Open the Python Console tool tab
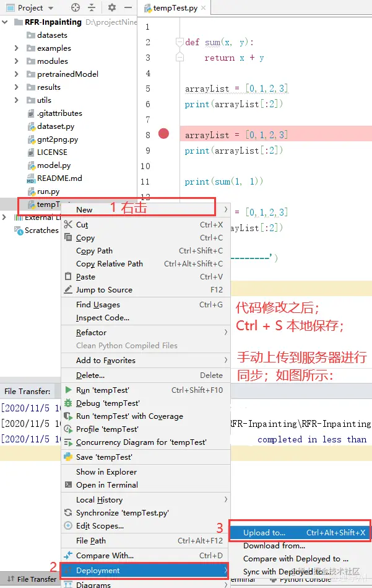This screenshot has height=588, width=372. point(300,580)
